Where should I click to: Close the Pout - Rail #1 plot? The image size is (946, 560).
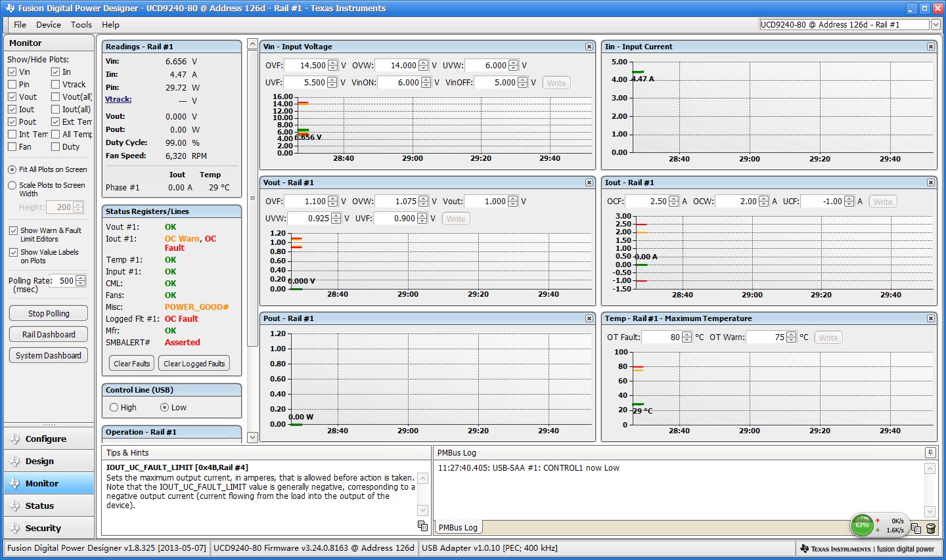click(x=589, y=318)
